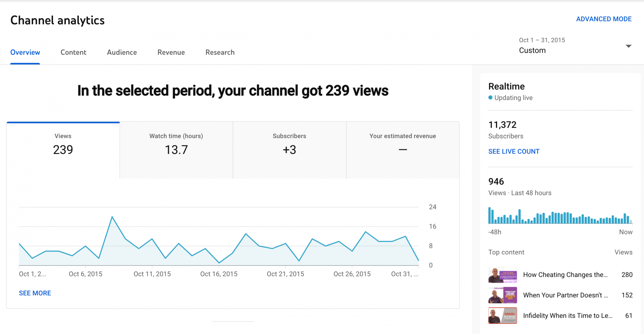Screen dimensions: 644x334
Task: Go to the Revenue tab
Action: tap(171, 52)
